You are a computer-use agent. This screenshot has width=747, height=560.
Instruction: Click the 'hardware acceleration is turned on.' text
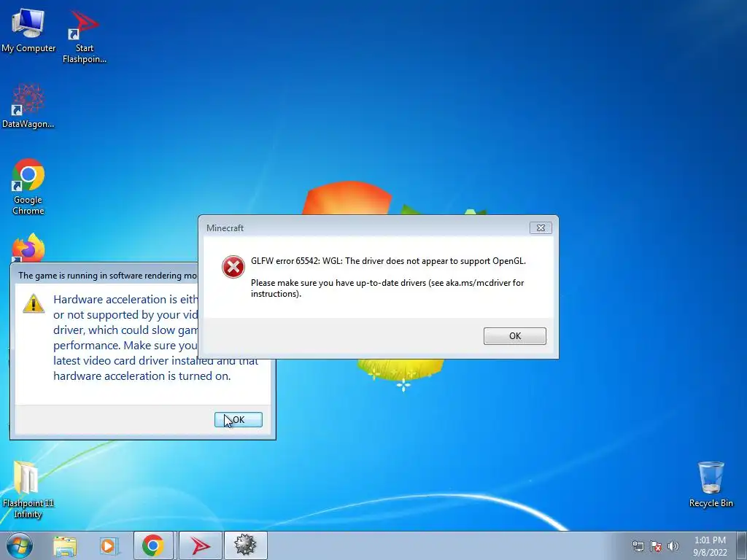(x=142, y=376)
